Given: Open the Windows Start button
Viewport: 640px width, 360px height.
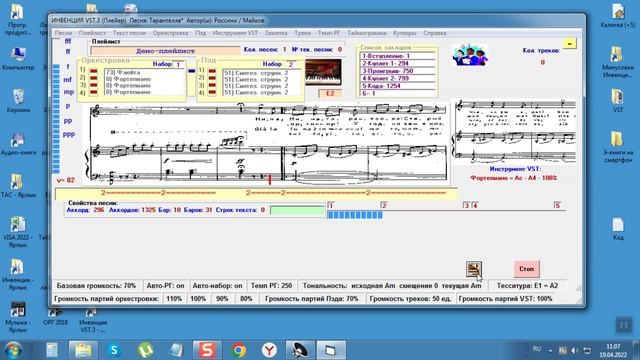Looking at the screenshot, I should coord(13,350).
